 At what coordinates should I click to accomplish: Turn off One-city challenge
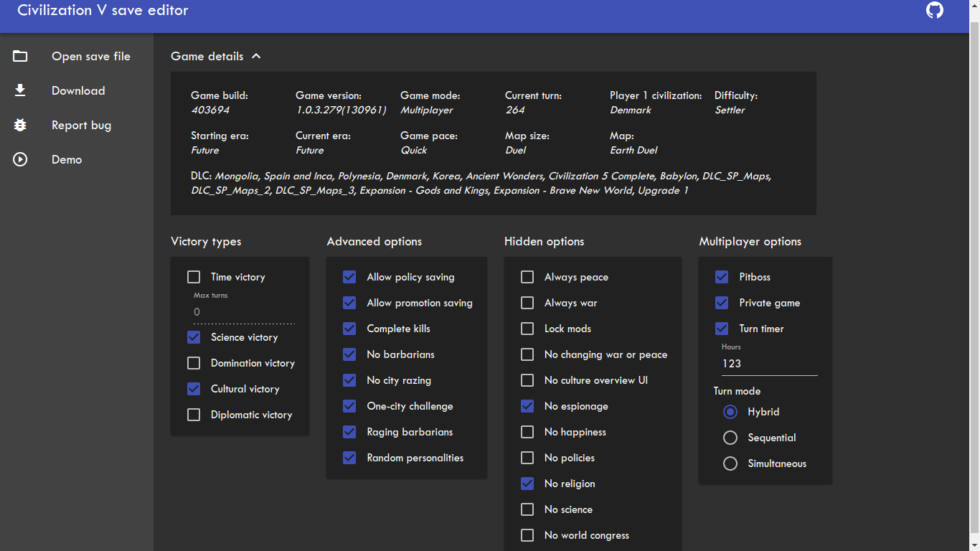pos(349,406)
